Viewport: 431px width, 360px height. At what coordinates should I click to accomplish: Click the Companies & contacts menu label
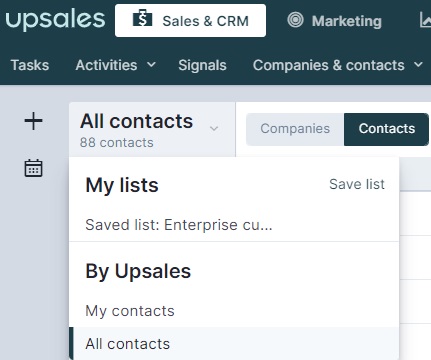pos(329,65)
